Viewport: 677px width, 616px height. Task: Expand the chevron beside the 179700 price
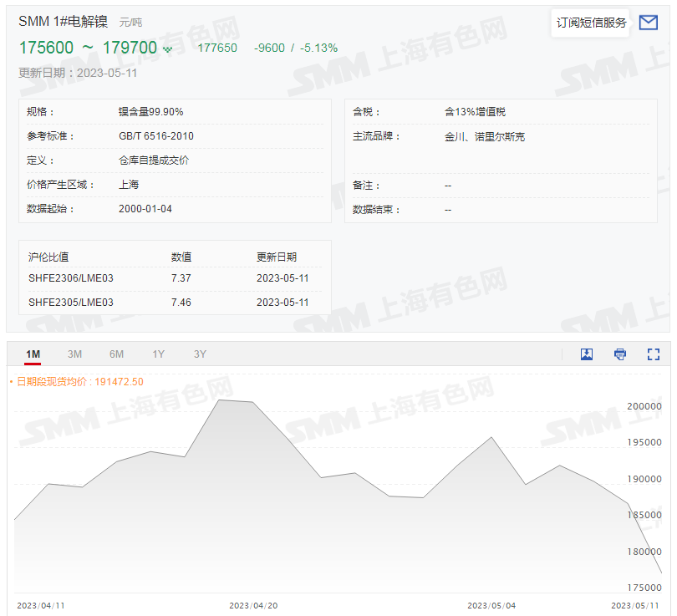pyautogui.click(x=169, y=48)
